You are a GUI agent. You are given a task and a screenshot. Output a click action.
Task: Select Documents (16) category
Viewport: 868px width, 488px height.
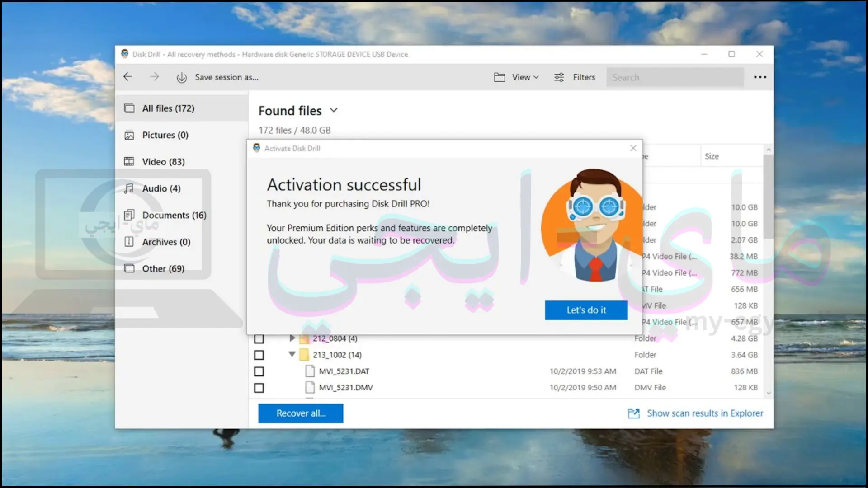coord(181,215)
